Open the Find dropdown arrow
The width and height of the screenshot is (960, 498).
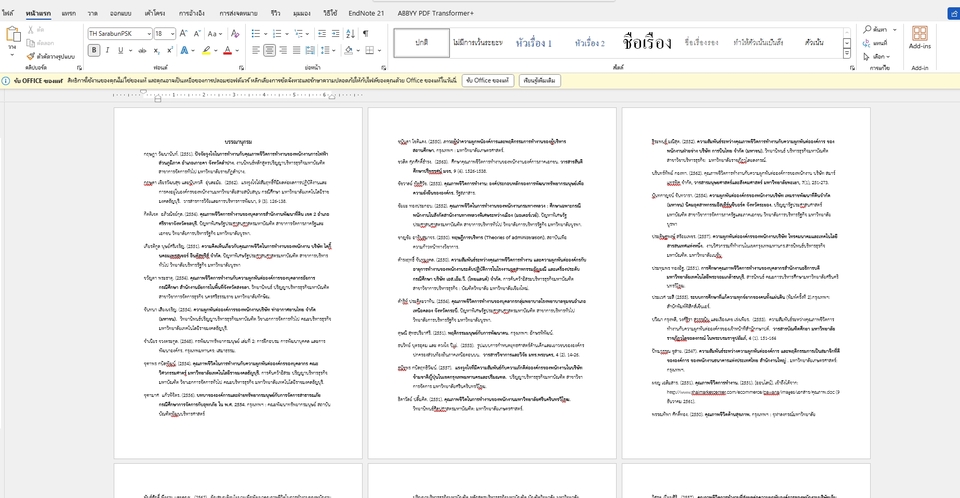894,29
